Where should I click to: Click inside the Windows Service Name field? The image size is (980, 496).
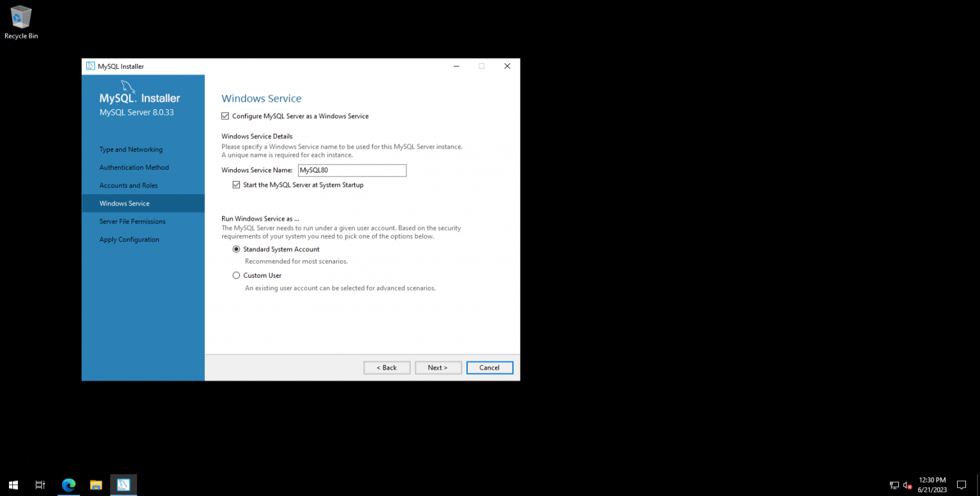(x=352, y=170)
